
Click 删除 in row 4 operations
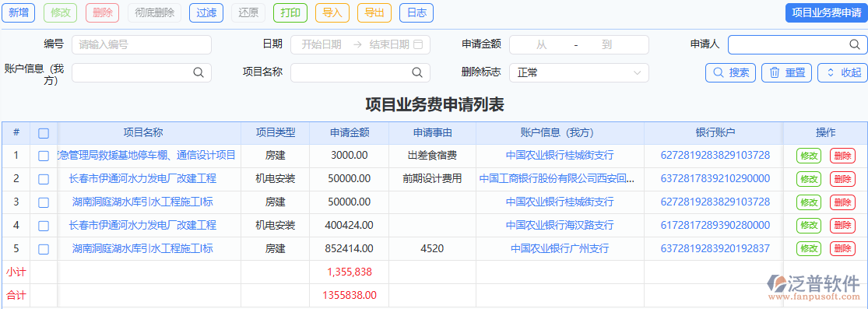coord(842,226)
